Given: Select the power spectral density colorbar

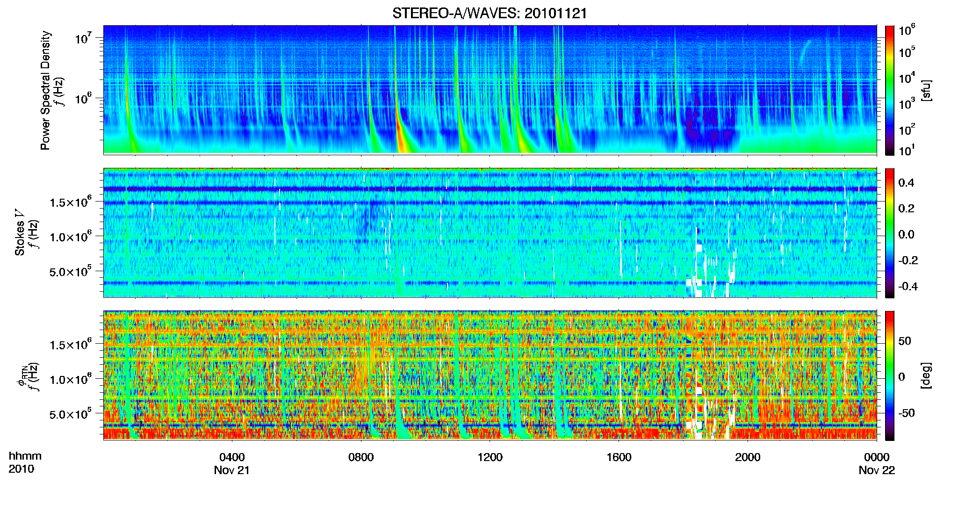Looking at the screenshot, I should click(x=890, y=90).
